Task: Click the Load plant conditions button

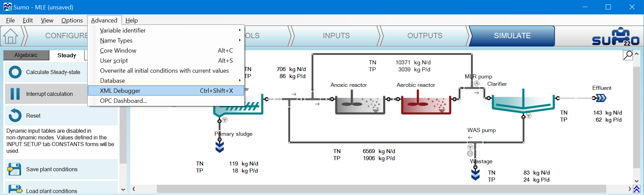Action: tap(52, 191)
